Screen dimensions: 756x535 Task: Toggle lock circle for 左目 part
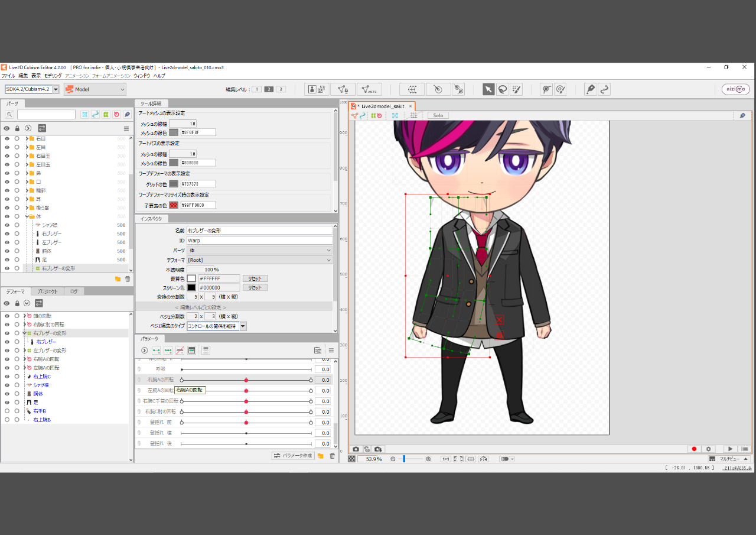[17, 147]
